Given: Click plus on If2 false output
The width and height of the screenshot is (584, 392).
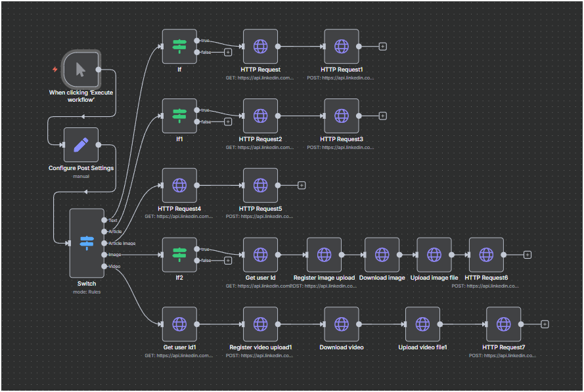Looking at the screenshot, I should [x=228, y=260].
